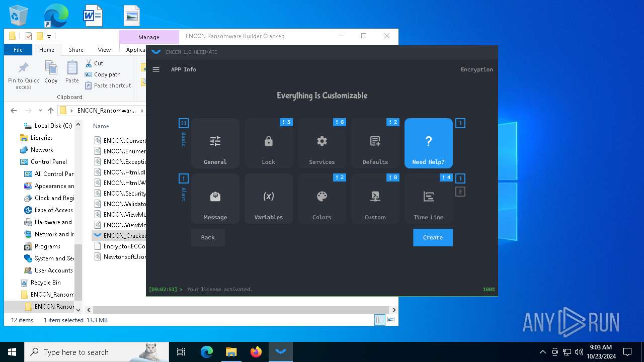
Task: Select Control Panel in navigation pane
Action: click(43, 162)
